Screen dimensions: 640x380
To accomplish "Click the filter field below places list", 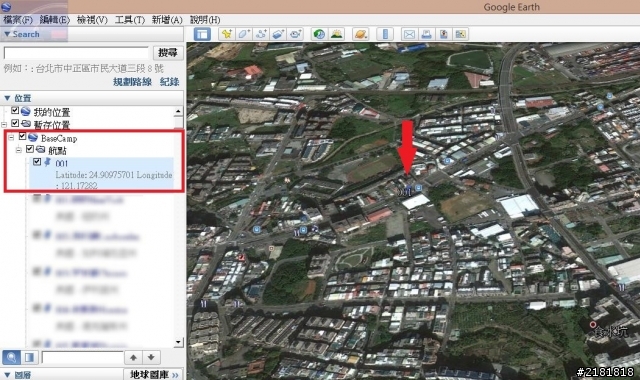I will [x=82, y=358].
